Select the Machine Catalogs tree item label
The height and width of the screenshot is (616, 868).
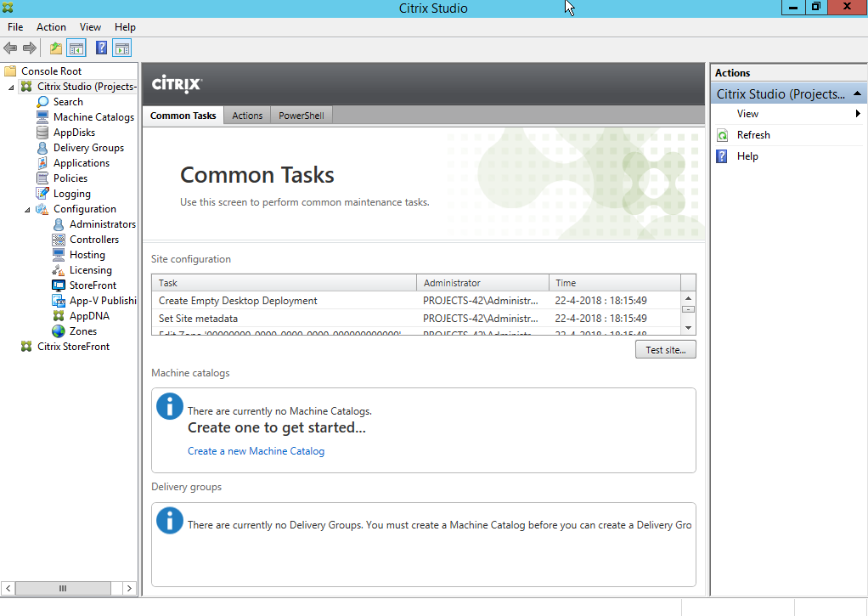(93, 117)
